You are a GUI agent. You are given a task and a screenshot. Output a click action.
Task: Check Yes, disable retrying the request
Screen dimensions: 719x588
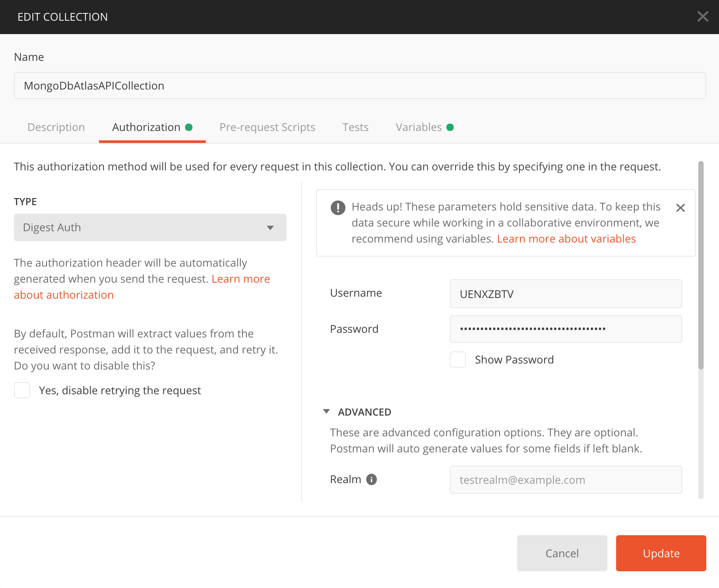coord(22,390)
